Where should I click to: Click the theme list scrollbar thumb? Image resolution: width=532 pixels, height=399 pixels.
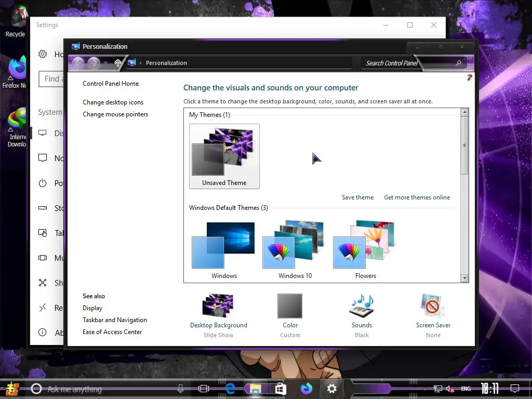[464, 145]
